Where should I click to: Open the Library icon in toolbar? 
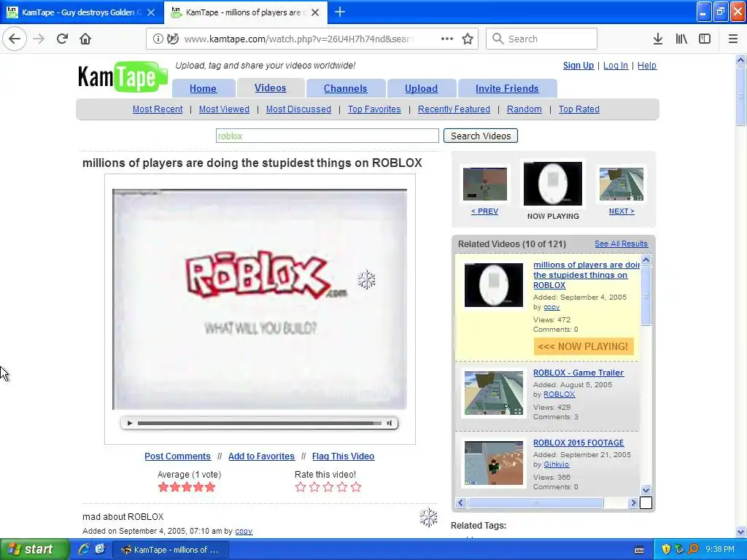[681, 39]
